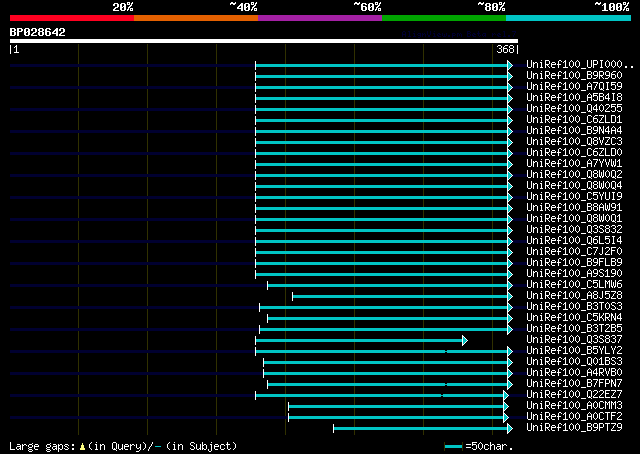Open hit UniRef100_C6ZLD1
Image resolution: width=640 pixels, height=454 pixels.
(x=574, y=120)
